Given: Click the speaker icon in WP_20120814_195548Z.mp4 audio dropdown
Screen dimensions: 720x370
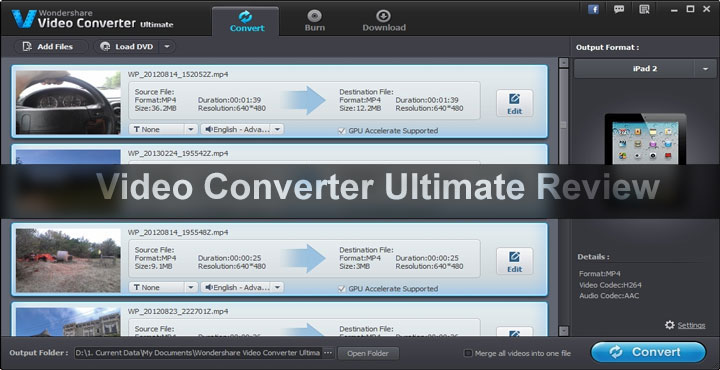Looking at the screenshot, I should (209, 287).
